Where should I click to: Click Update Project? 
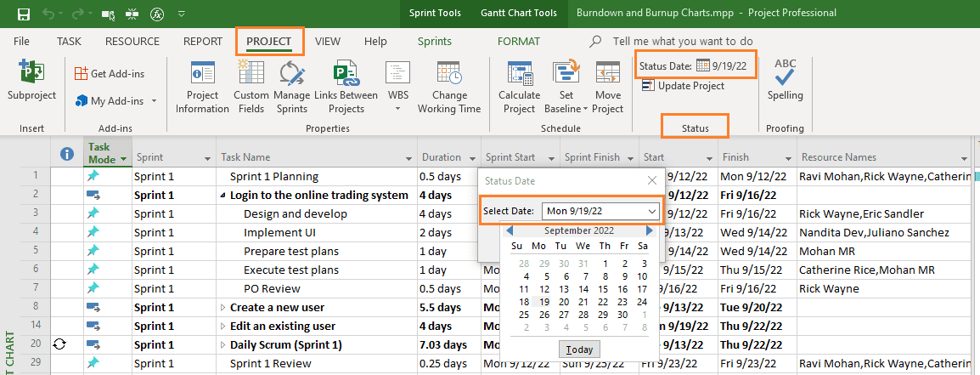tap(683, 86)
